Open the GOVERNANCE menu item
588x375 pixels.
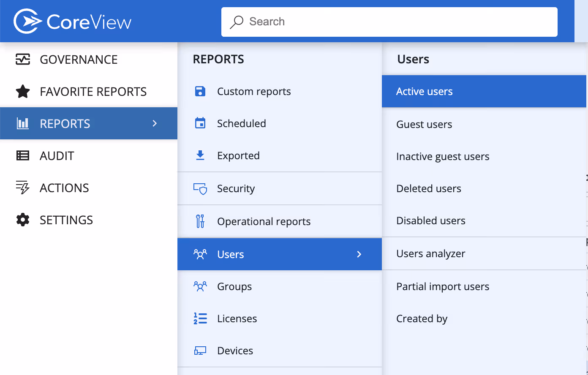pos(89,60)
